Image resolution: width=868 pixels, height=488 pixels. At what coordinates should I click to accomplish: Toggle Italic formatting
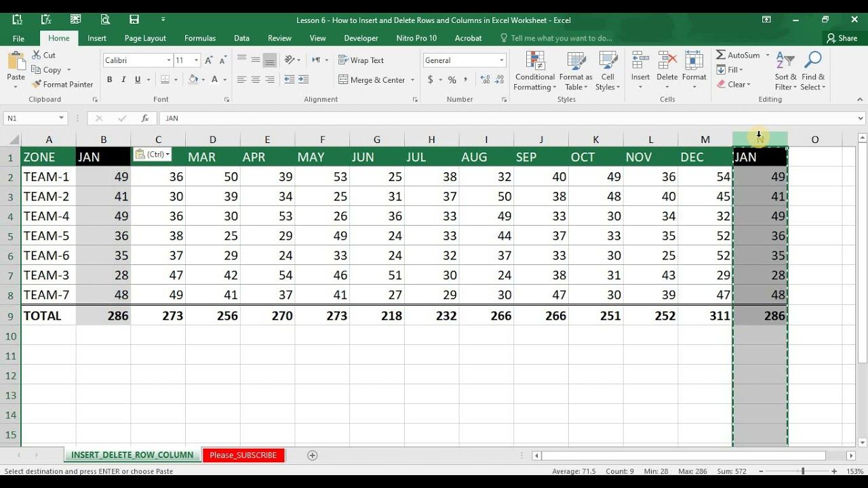[x=123, y=79]
